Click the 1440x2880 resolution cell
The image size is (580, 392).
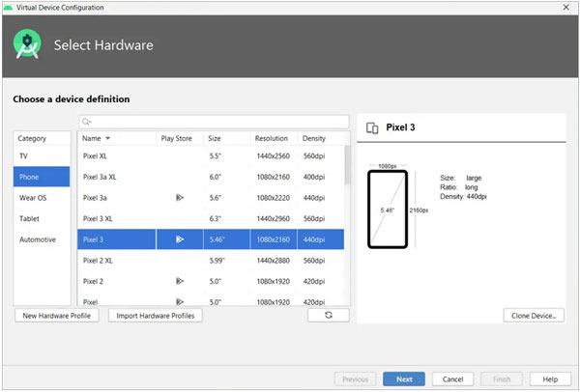tap(274, 260)
